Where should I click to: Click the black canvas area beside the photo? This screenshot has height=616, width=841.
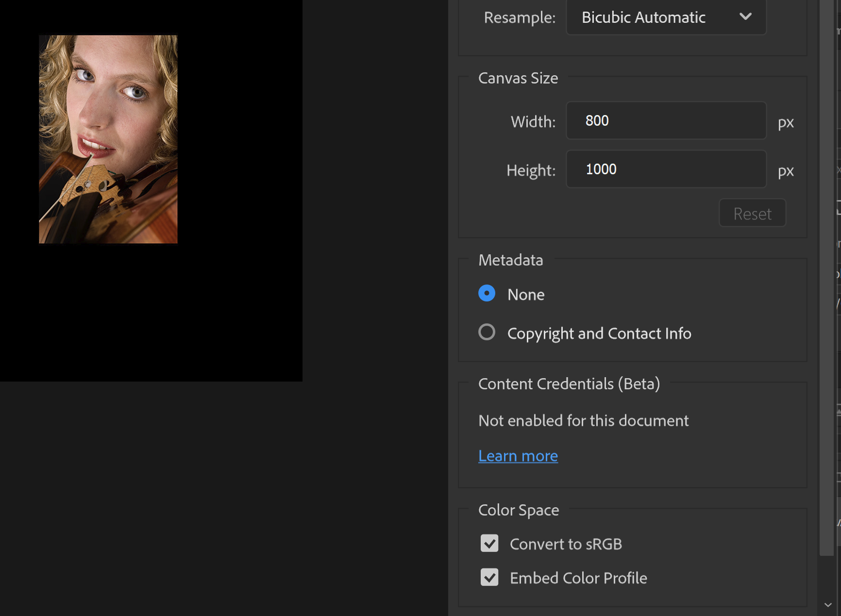[238, 194]
